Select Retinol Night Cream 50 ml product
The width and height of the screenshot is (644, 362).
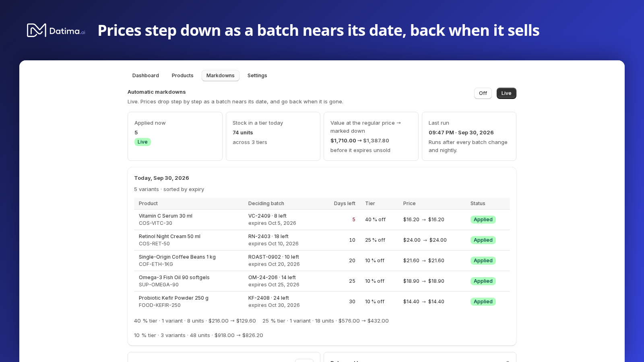click(x=169, y=237)
